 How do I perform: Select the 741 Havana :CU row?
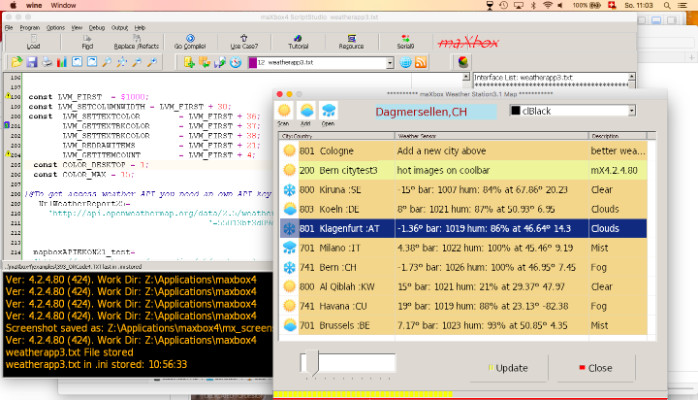point(463,306)
